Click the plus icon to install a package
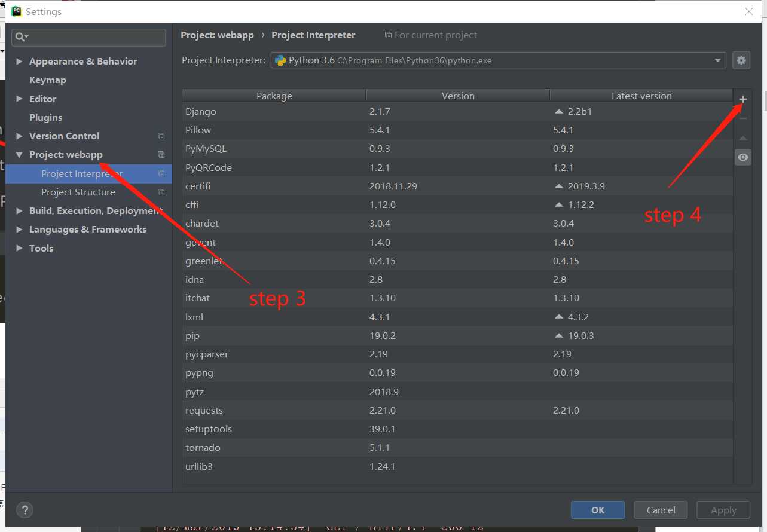The width and height of the screenshot is (767, 532). 742,100
